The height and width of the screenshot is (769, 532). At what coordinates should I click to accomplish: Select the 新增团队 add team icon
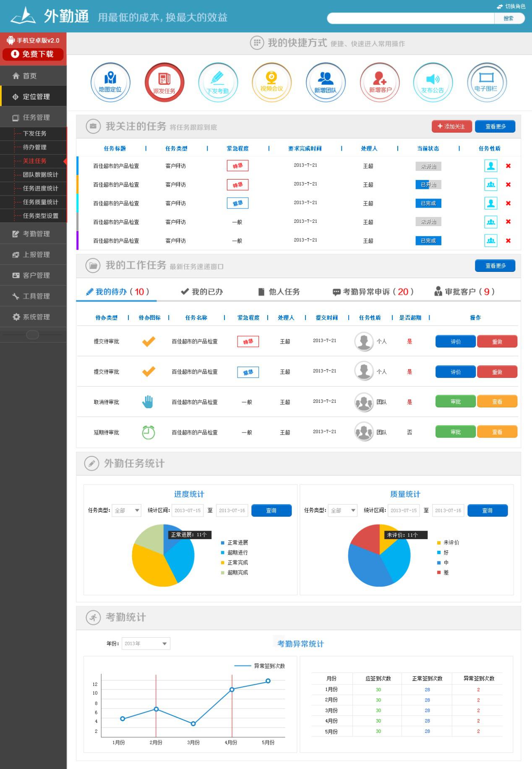click(326, 82)
